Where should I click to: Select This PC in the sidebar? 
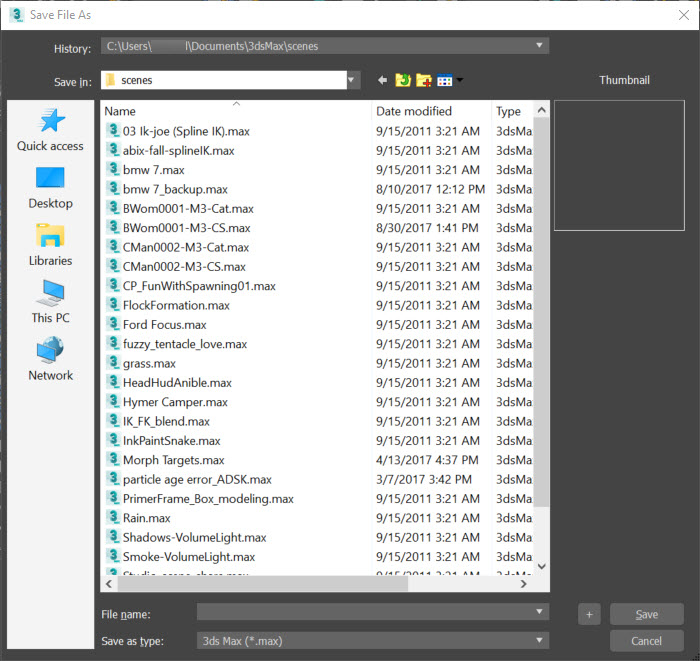click(x=50, y=302)
